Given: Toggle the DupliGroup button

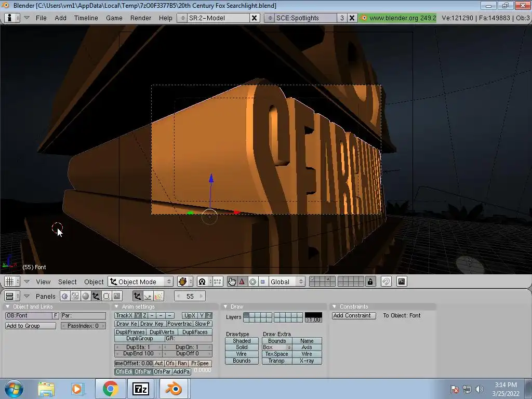Looking at the screenshot, I should pyautogui.click(x=139, y=339).
